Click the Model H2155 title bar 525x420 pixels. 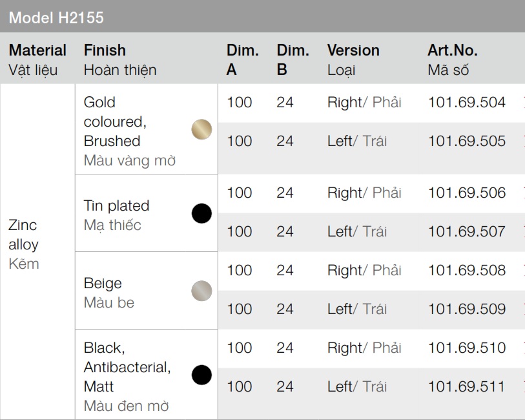pos(56,17)
